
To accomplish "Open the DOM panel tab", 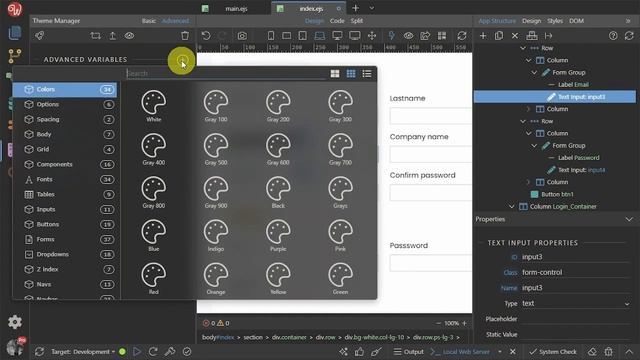I will pos(576,21).
